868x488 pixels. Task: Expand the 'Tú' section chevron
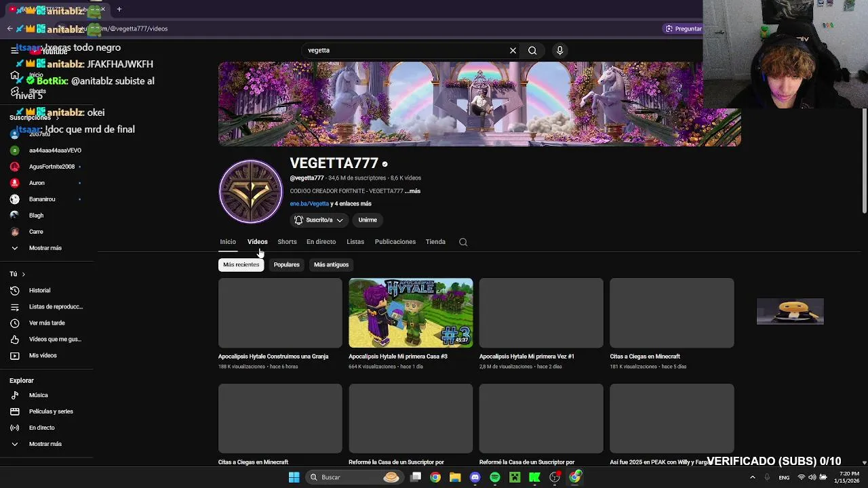pos(23,274)
